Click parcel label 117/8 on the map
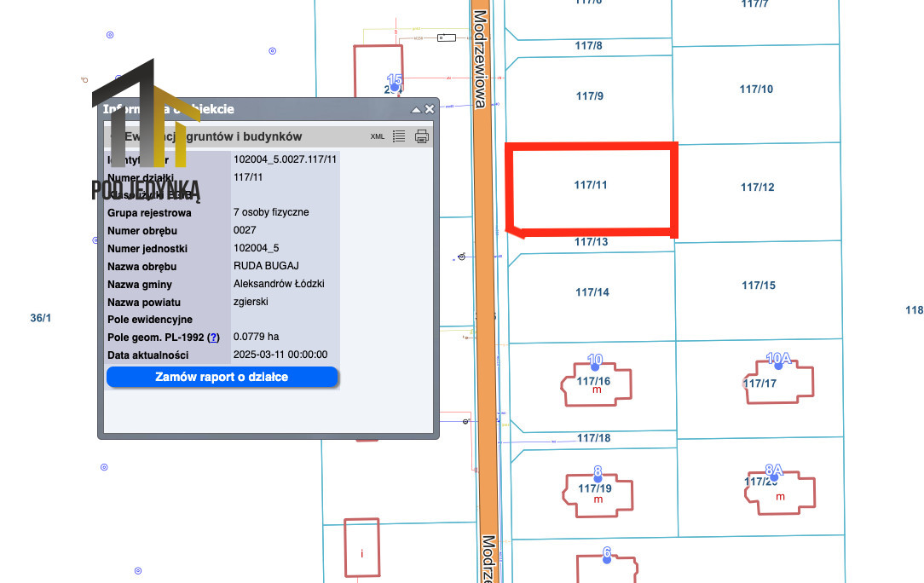Viewport: 924px width, 583px height. [x=589, y=45]
